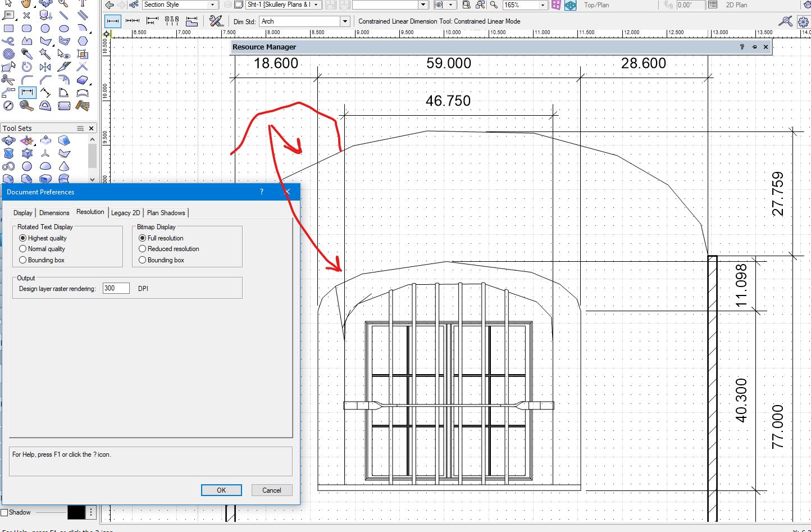Select the Circle tool
The height and width of the screenshot is (532, 811).
[x=44, y=29]
